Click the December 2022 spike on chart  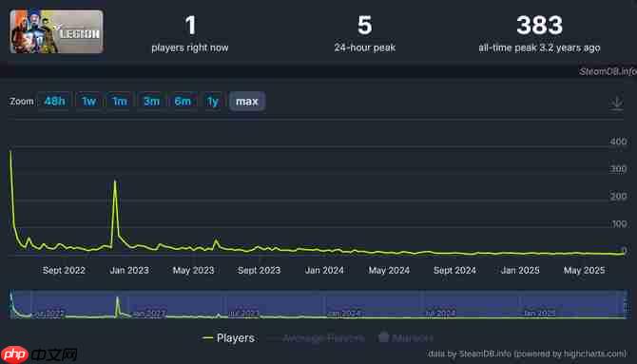click(115, 181)
